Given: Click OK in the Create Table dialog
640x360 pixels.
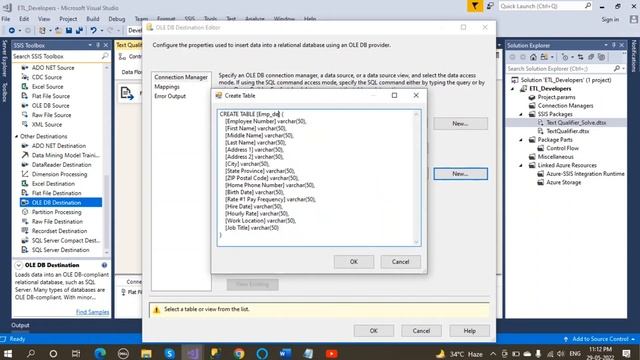Looking at the screenshot, I should coord(353,262).
